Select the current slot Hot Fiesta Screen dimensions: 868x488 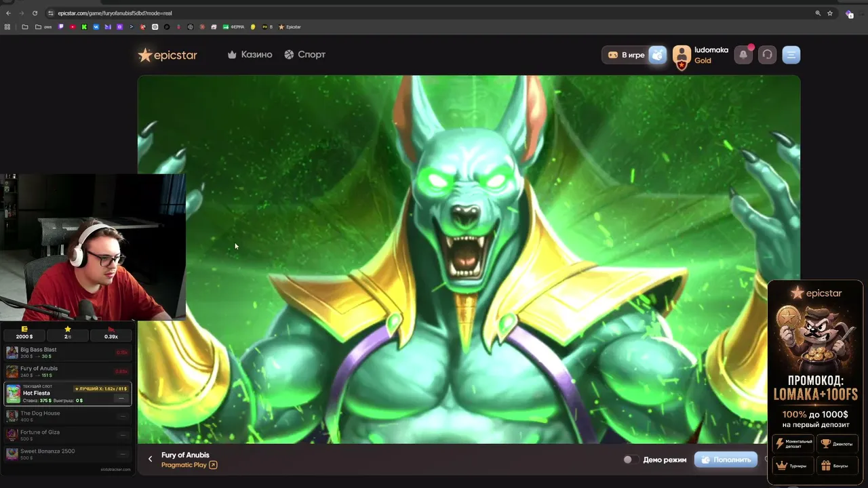68,394
